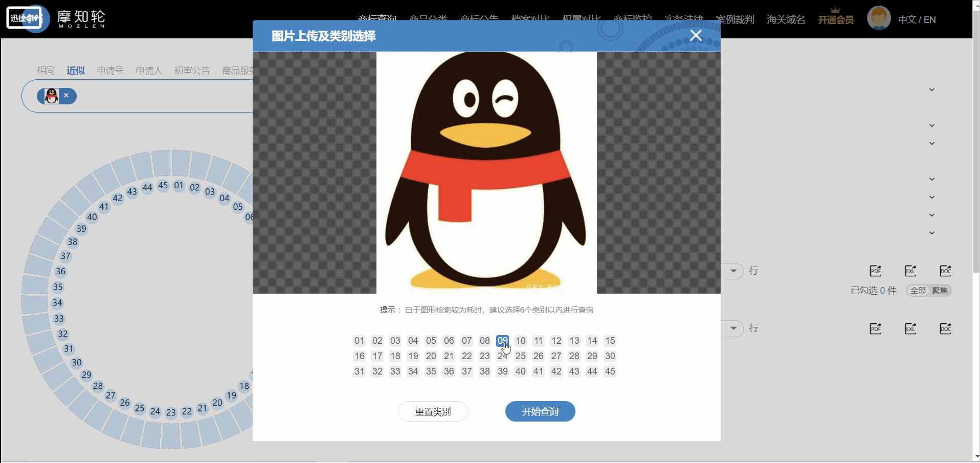Select class 03 on the circular wheel

tap(210, 192)
